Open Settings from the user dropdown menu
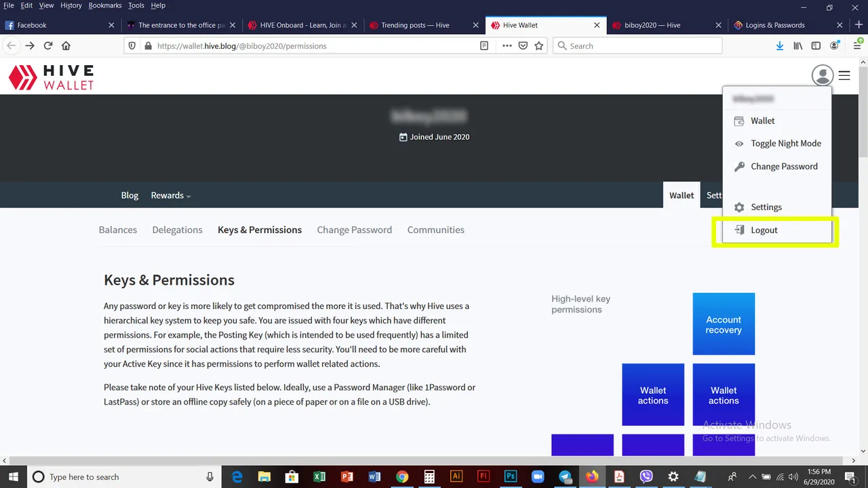868x488 pixels. (x=777, y=207)
